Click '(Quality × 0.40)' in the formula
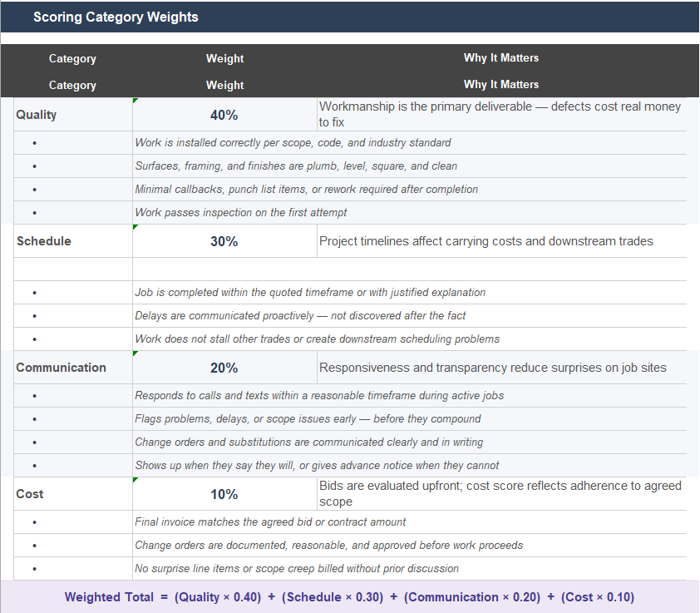Screen dimensions: 700x613 218,596
